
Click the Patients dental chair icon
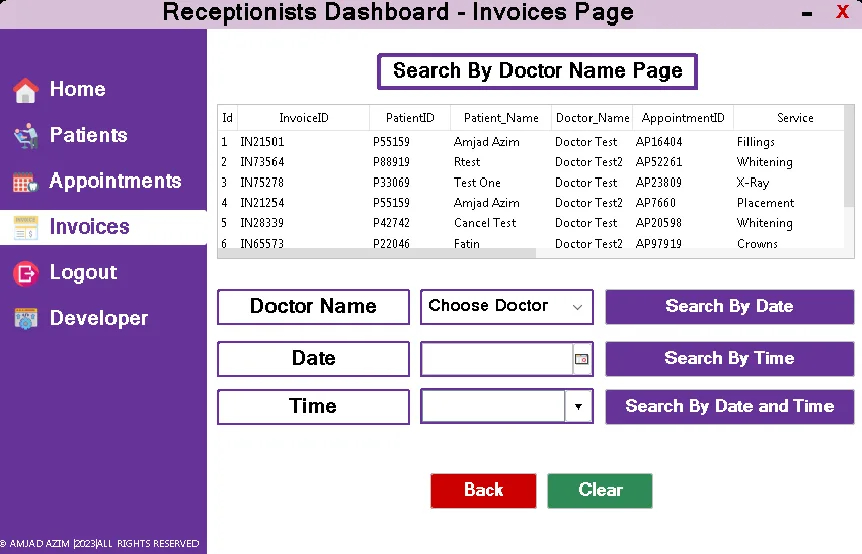tap(25, 136)
